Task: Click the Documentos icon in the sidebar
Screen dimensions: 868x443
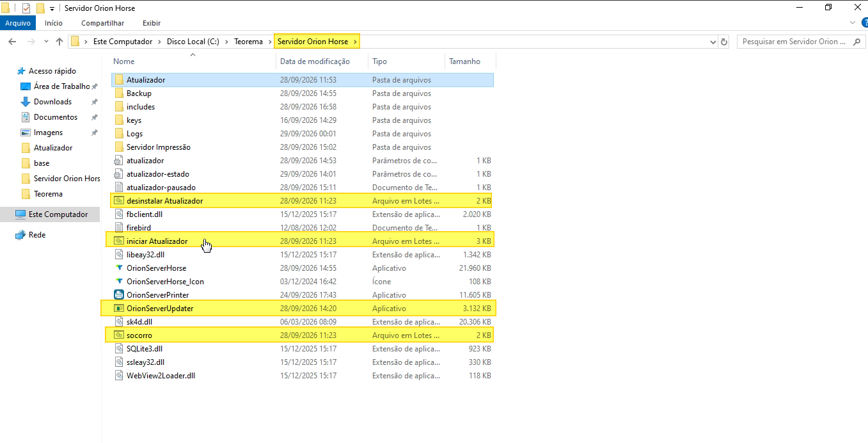Action: coord(26,117)
